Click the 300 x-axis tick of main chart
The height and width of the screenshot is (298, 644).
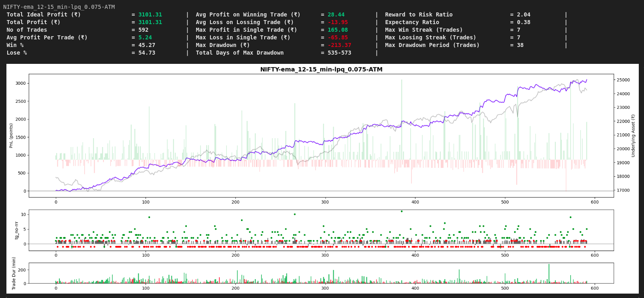tap(325, 202)
